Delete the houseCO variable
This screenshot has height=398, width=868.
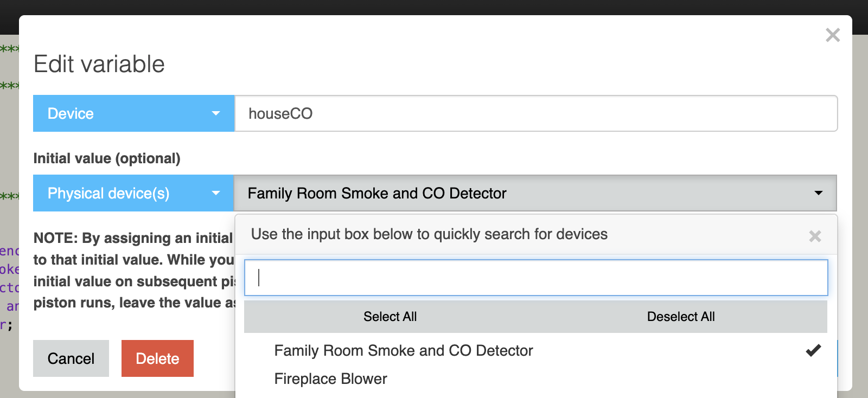pos(157,358)
